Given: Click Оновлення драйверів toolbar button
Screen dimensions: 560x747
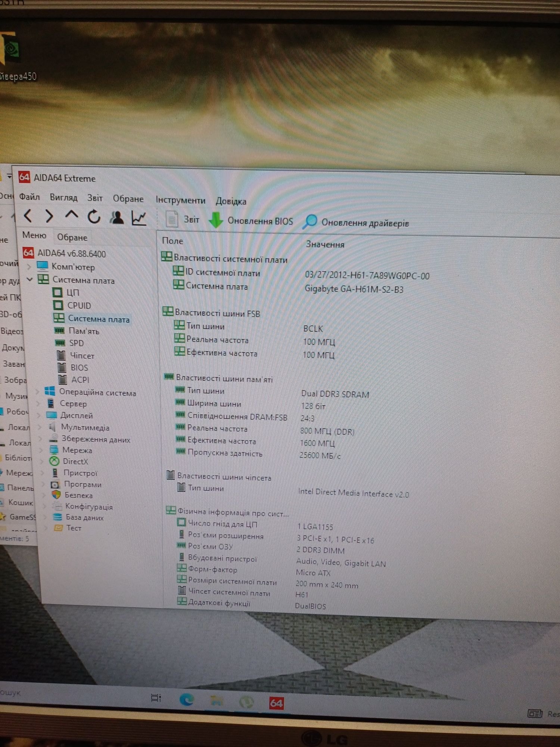Looking at the screenshot, I should coord(356,222).
